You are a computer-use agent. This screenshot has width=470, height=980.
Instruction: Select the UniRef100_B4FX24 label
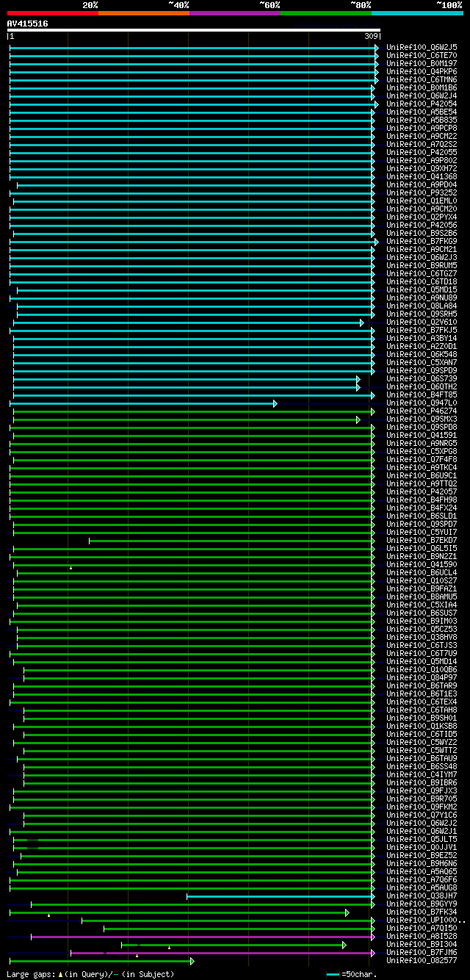[422, 508]
